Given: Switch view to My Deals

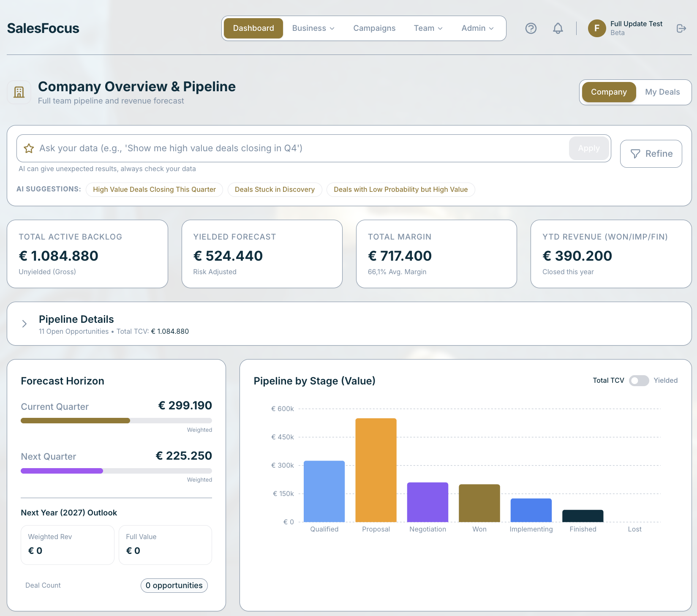Looking at the screenshot, I should coord(662,92).
